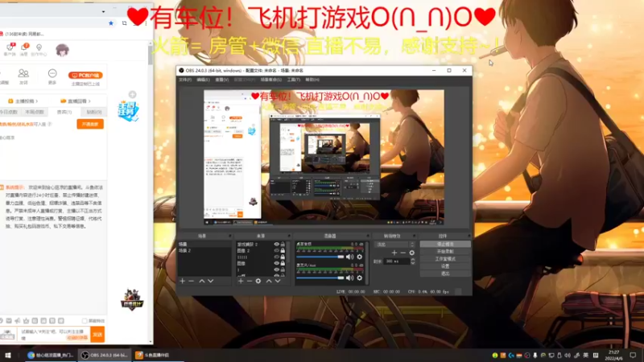Open Mixer panel dock menu button

coord(367,236)
